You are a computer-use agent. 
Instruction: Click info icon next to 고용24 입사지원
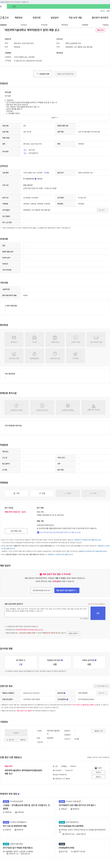(96, 660)
